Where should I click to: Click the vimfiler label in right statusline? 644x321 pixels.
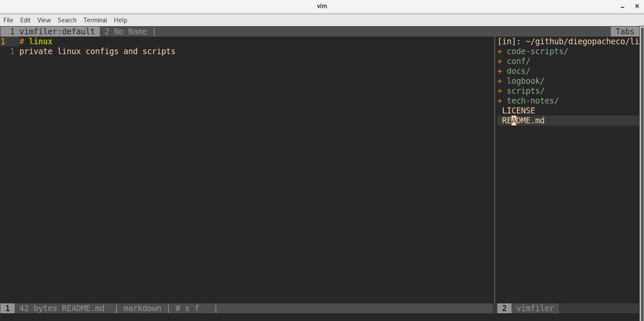[x=535, y=308]
